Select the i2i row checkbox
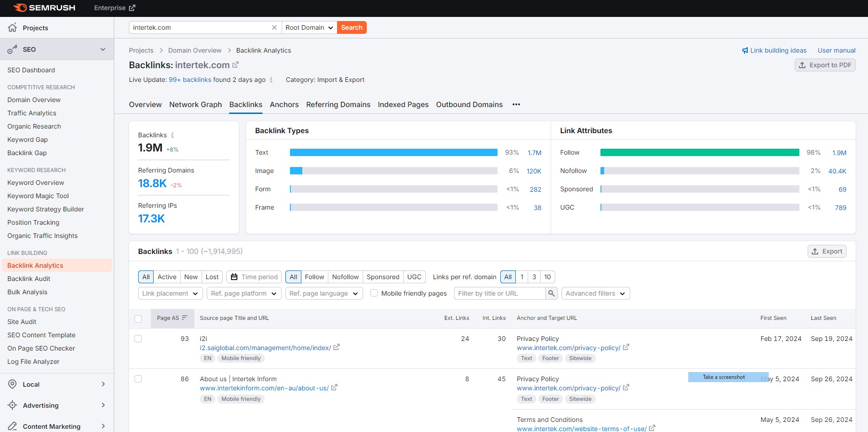Image resolution: width=868 pixels, height=432 pixels. [138, 339]
